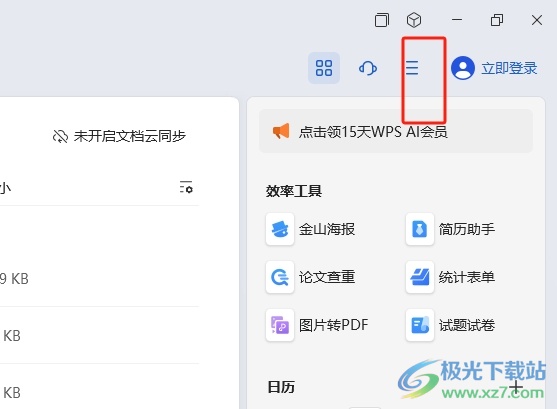Click 立即登录 to sign in

(509, 68)
